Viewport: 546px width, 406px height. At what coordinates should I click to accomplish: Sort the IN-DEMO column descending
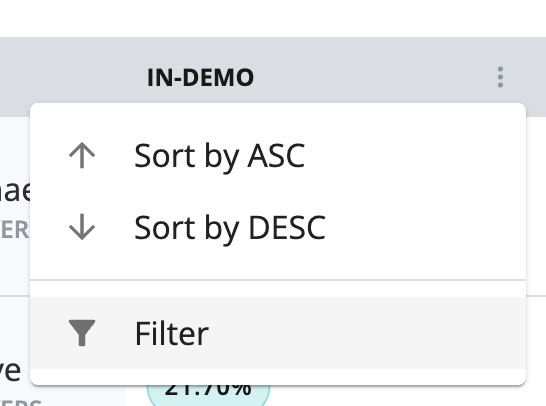pos(278,227)
